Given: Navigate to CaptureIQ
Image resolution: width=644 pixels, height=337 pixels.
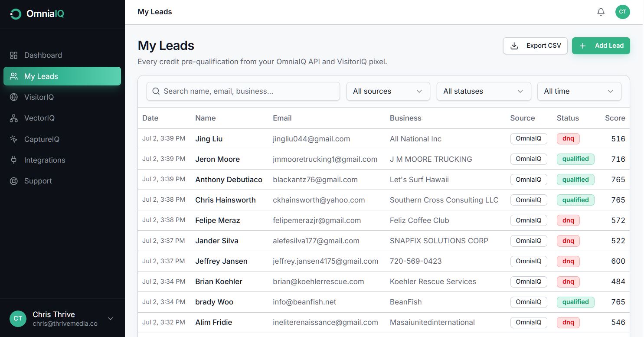Looking at the screenshot, I should pos(62,139).
